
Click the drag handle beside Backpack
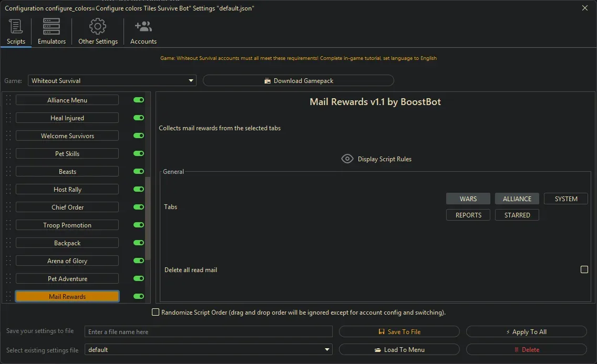tap(8, 243)
